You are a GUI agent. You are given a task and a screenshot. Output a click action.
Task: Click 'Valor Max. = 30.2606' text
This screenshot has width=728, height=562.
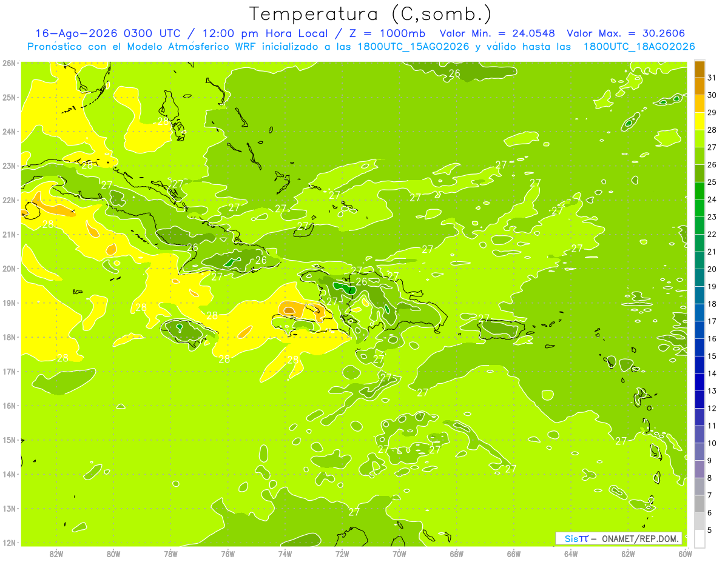click(x=627, y=33)
